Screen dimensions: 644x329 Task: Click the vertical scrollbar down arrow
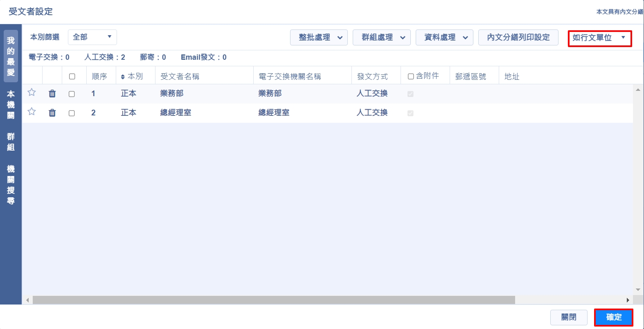tap(638, 290)
